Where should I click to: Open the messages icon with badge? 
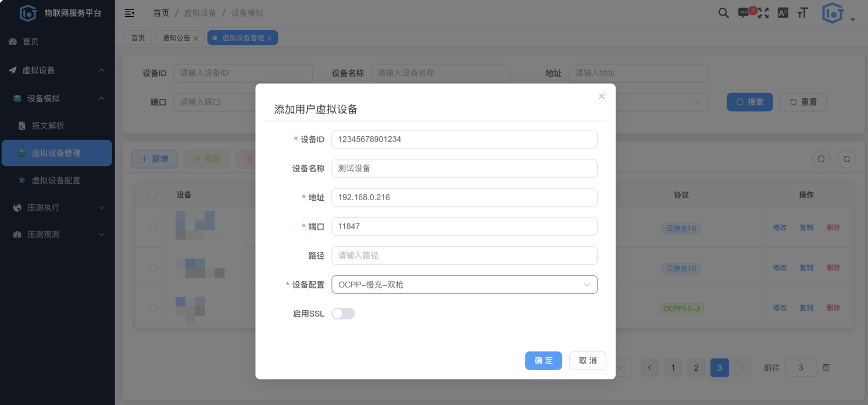(744, 13)
